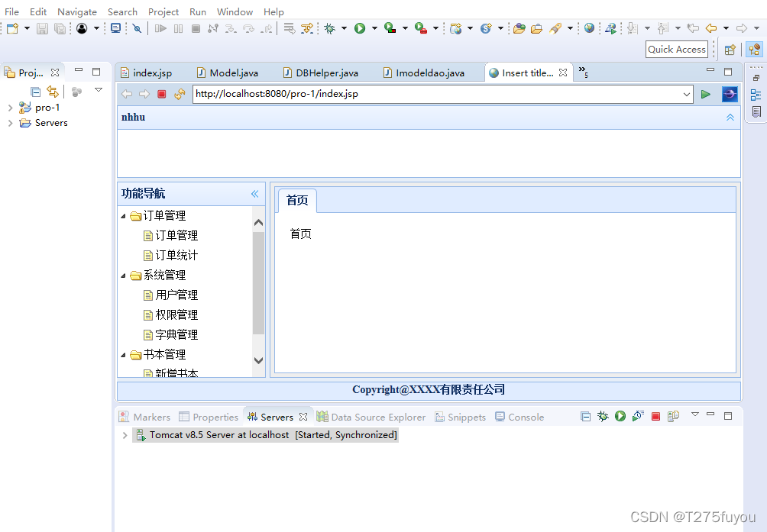767x532 pixels.
Task: Click the Back navigation arrow in main toolbar
Action: point(711,28)
